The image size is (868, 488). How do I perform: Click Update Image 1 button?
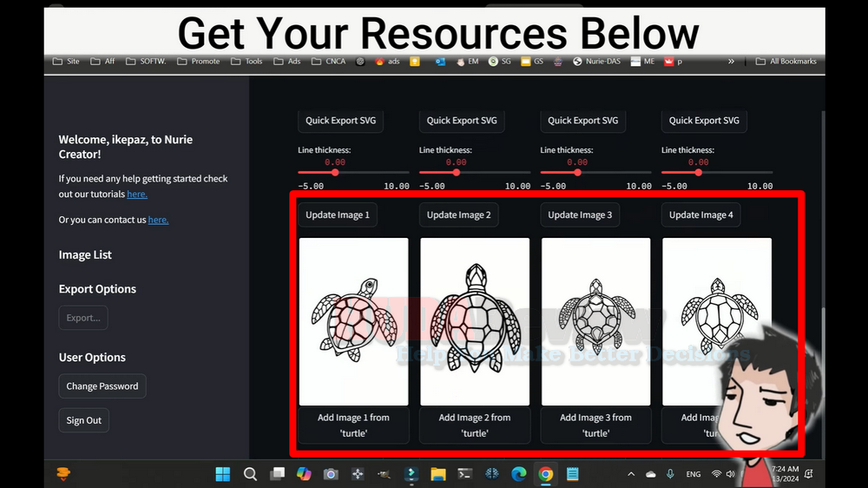(338, 215)
